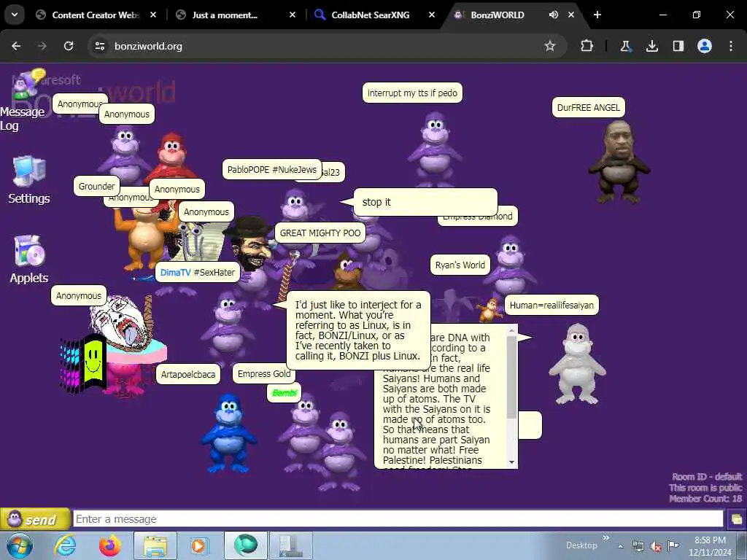Click the Empress Gold name tag

(264, 374)
